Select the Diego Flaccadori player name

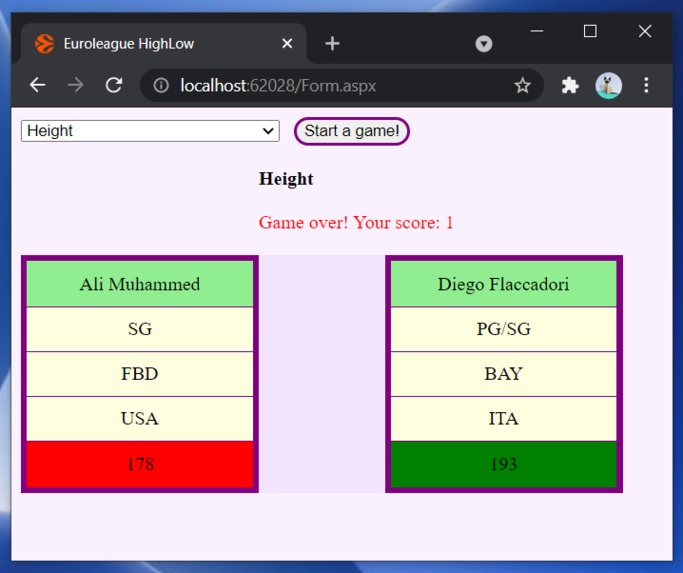point(504,284)
